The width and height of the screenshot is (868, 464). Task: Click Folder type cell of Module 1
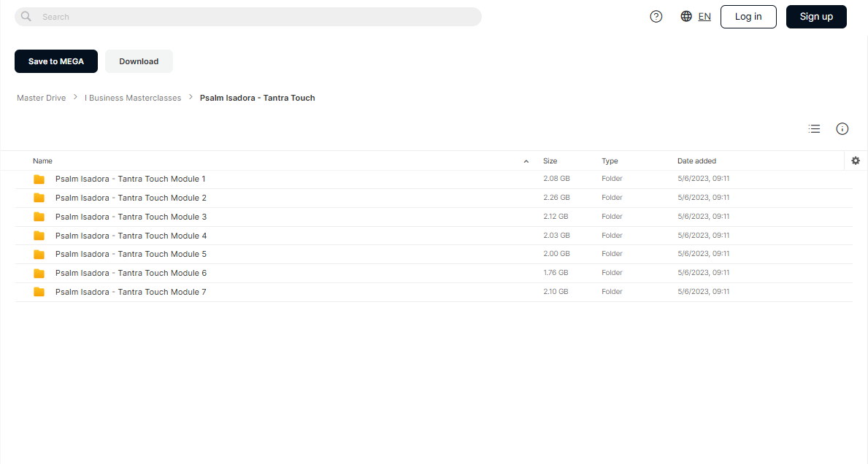click(612, 179)
